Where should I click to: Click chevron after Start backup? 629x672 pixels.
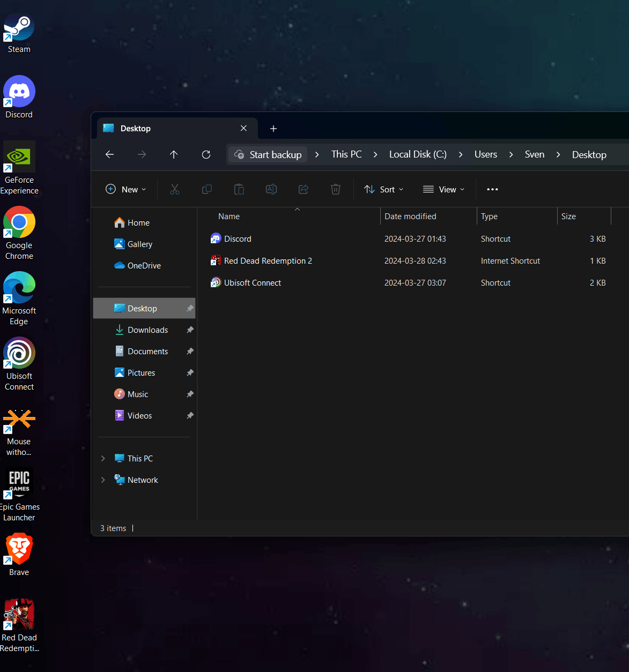tap(317, 154)
